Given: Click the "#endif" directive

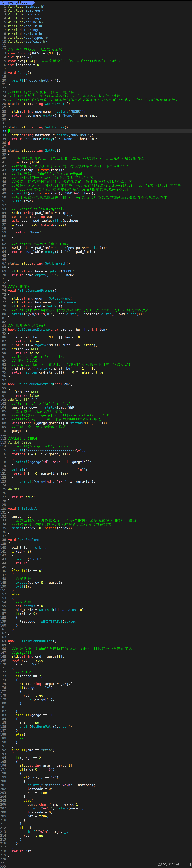Looking at the screenshot, I should pyautogui.click(x=14, y=489).
